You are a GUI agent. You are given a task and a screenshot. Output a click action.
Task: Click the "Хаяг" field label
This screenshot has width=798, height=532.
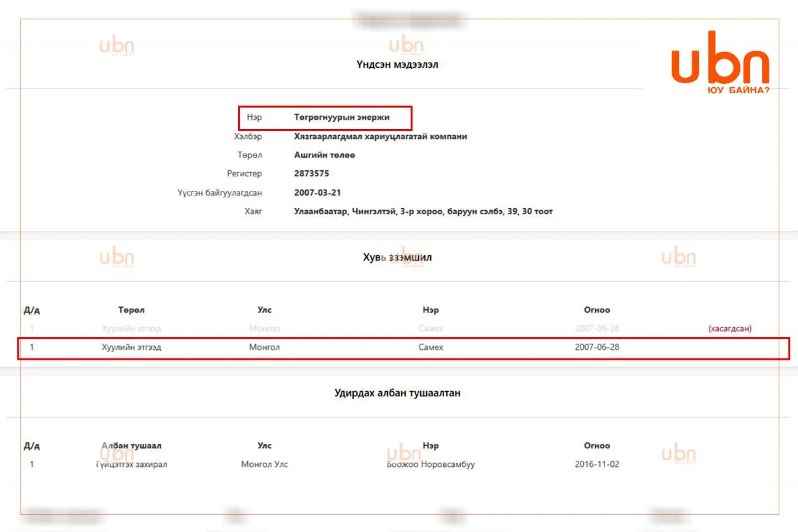pos(253,211)
